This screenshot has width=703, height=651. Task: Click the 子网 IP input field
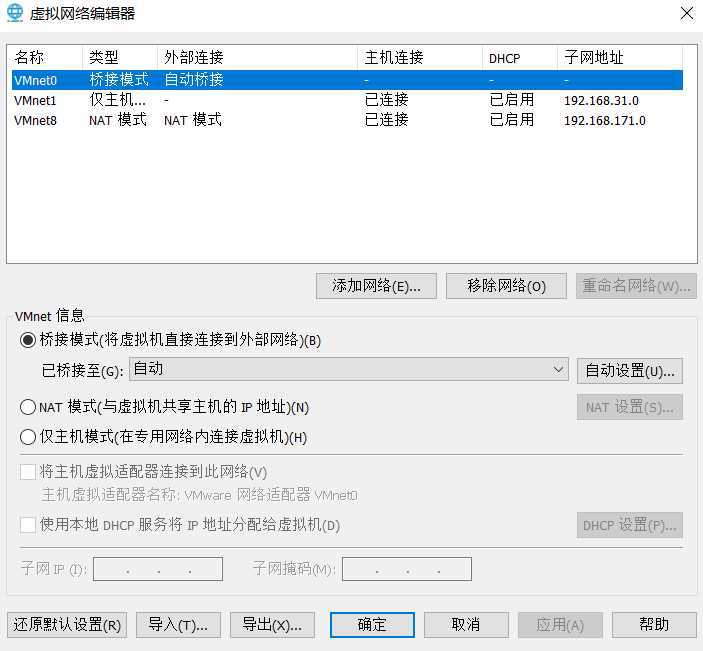pos(158,569)
